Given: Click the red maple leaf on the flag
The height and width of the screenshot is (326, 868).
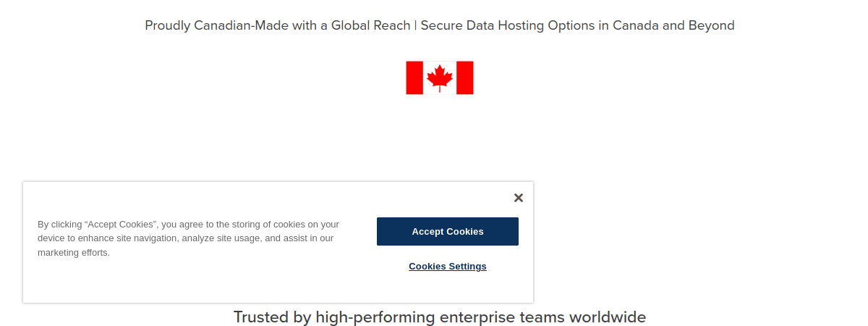Looking at the screenshot, I should pyautogui.click(x=439, y=77).
